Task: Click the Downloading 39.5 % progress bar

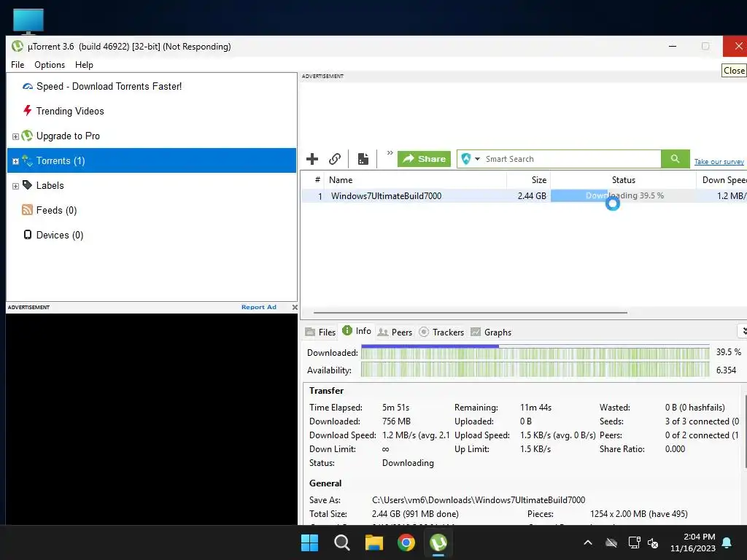Action: click(623, 195)
